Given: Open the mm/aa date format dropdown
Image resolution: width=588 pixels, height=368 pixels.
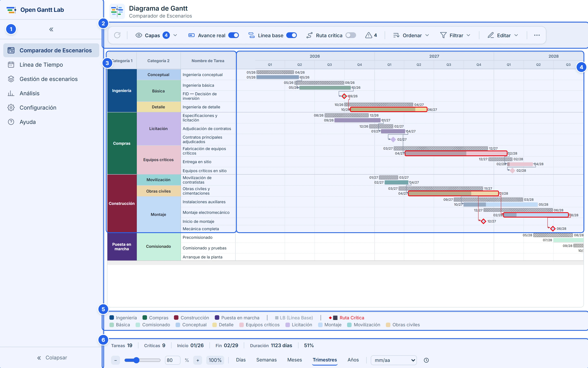Looking at the screenshot, I should point(394,360).
